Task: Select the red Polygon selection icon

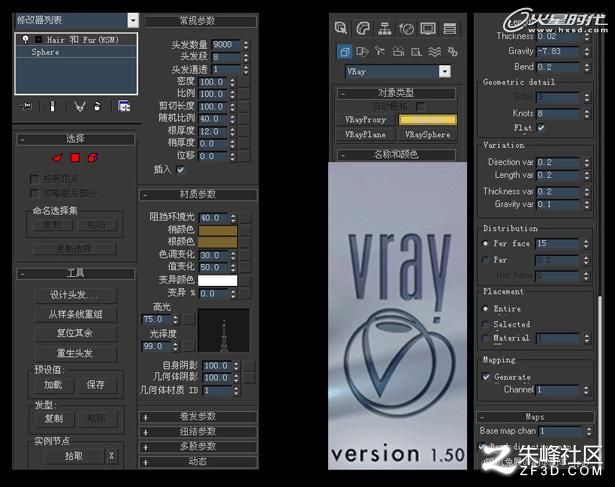Action: 75,158
